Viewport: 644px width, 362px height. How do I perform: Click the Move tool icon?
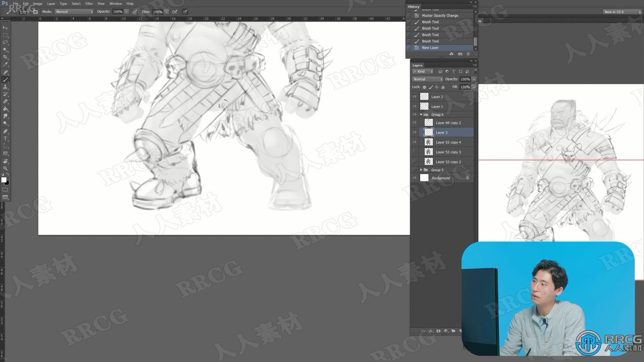pyautogui.click(x=6, y=27)
